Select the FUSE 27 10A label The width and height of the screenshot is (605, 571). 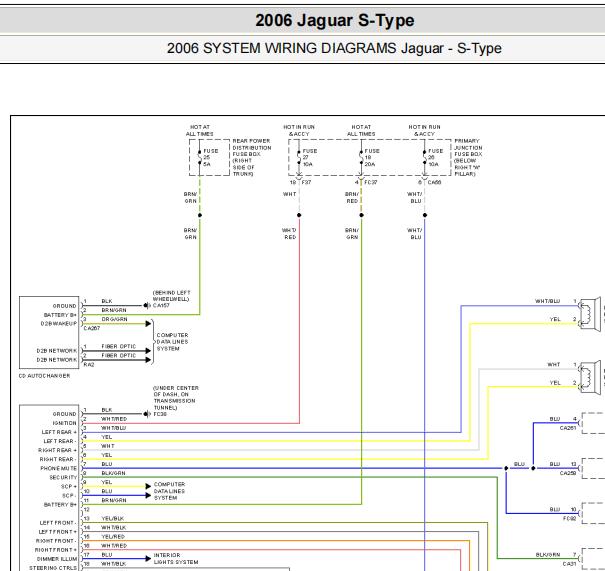[x=309, y=157]
